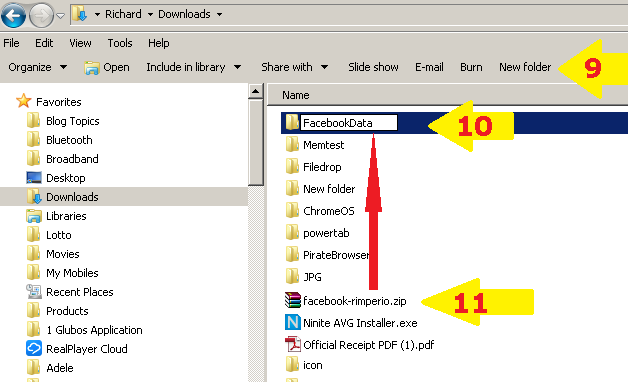The height and width of the screenshot is (382, 628).
Task: Click the Movies folder icon in sidebar
Action: coord(33,253)
